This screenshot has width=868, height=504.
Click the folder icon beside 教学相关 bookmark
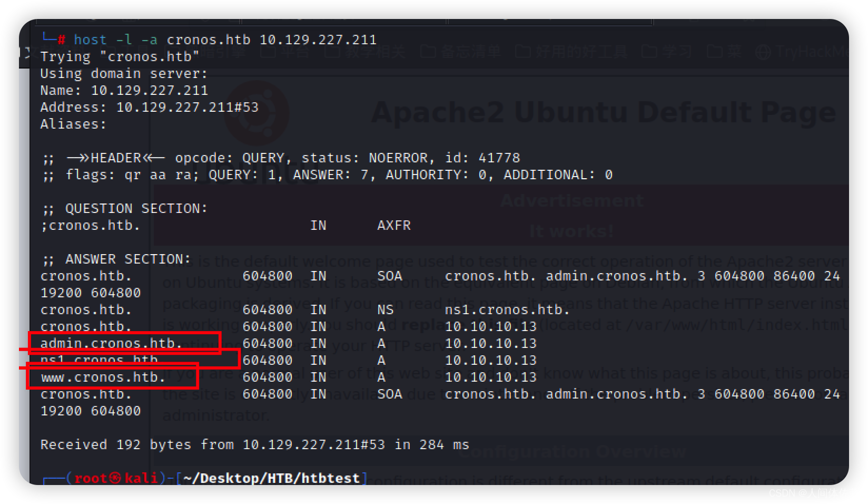(332, 51)
